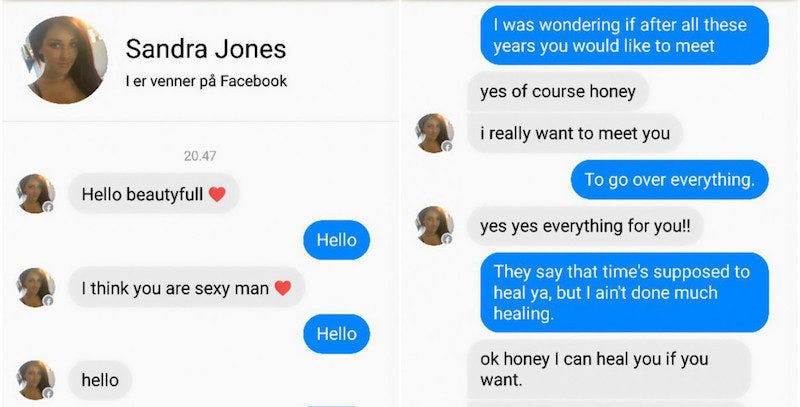This screenshot has height=407, width=800.
Task: Select the gray "hello" message bubble
Action: pos(100,380)
